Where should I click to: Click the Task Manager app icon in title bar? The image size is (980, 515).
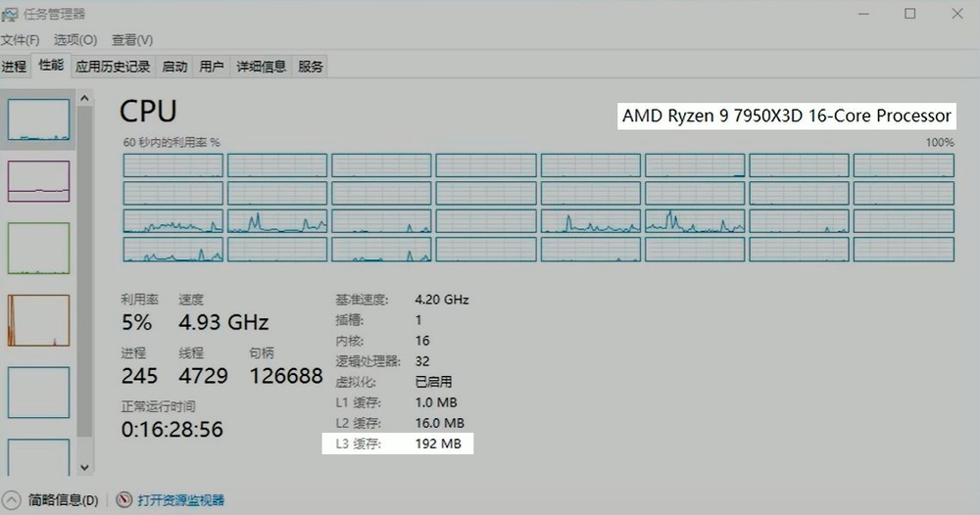(x=9, y=14)
